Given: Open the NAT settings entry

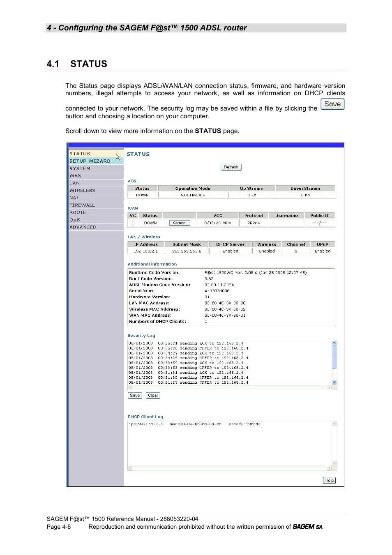Looking at the screenshot, I should pyautogui.click(x=96, y=198).
